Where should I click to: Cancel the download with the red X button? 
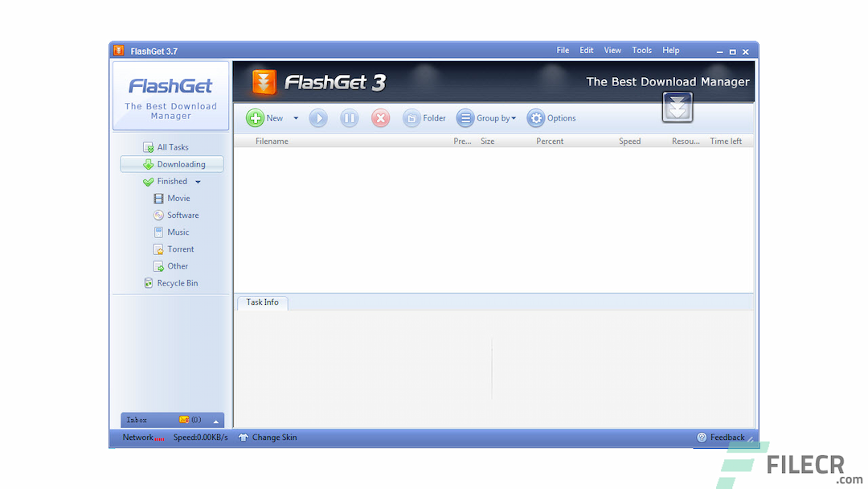click(x=380, y=117)
